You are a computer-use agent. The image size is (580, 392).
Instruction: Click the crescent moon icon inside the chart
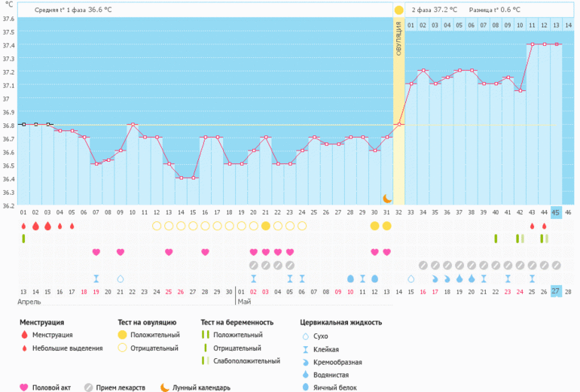[387, 198]
